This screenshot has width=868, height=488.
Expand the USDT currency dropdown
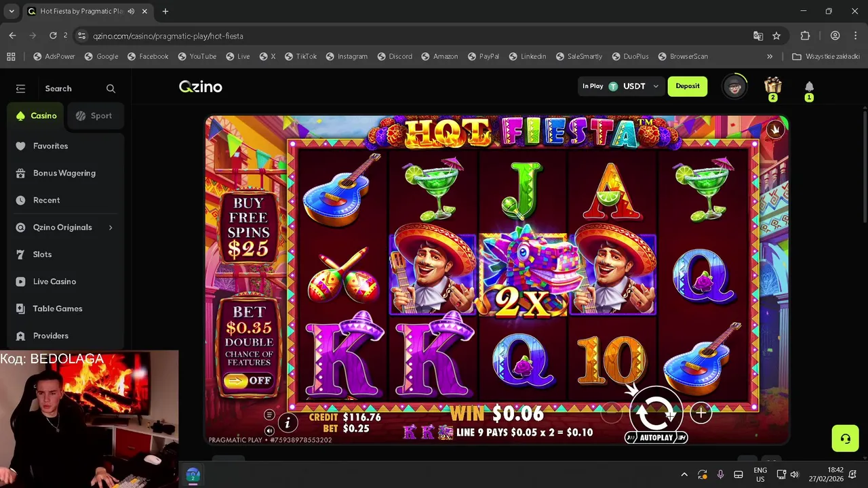655,86
